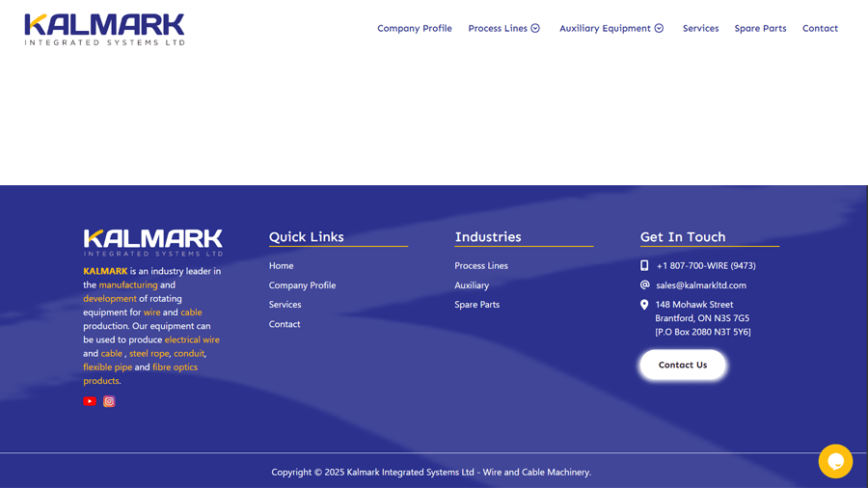Click the map pin location icon
The height and width of the screenshot is (488, 868).
[644, 305]
